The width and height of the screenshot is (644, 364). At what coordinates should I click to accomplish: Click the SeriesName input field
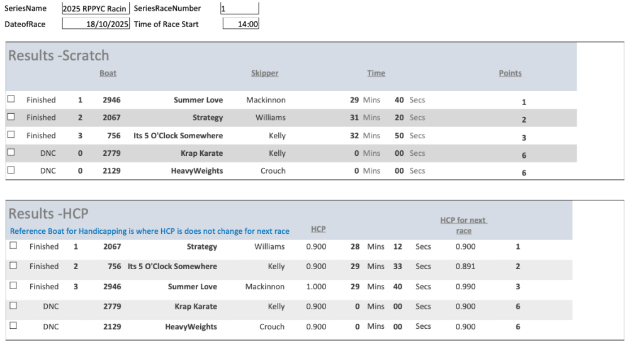click(x=96, y=9)
